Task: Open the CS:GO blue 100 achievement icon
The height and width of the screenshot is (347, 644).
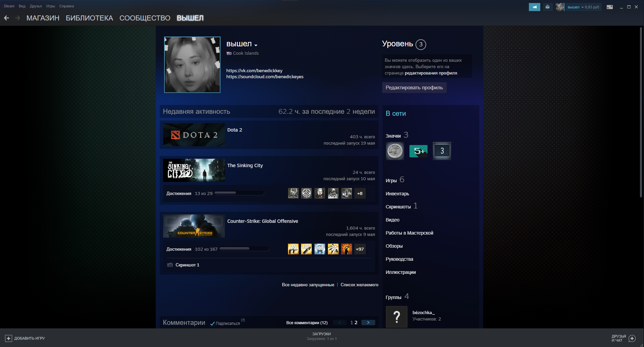Action: [320, 249]
